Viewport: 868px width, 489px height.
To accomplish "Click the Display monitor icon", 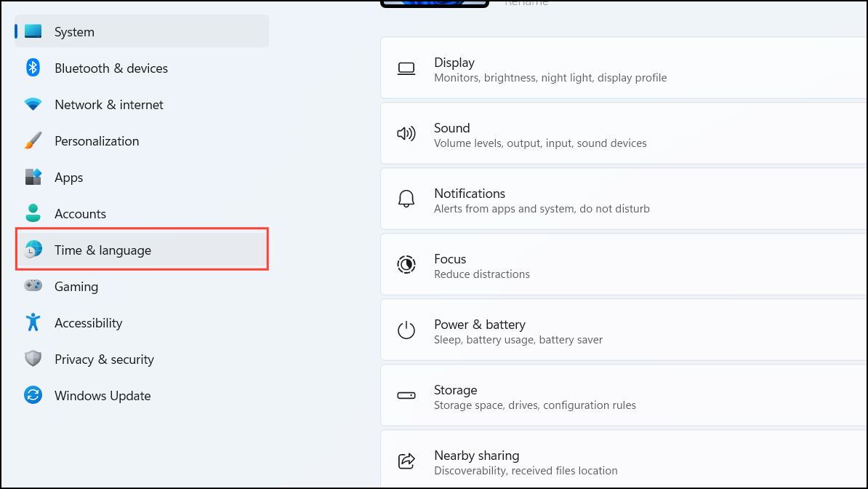I will click(407, 68).
